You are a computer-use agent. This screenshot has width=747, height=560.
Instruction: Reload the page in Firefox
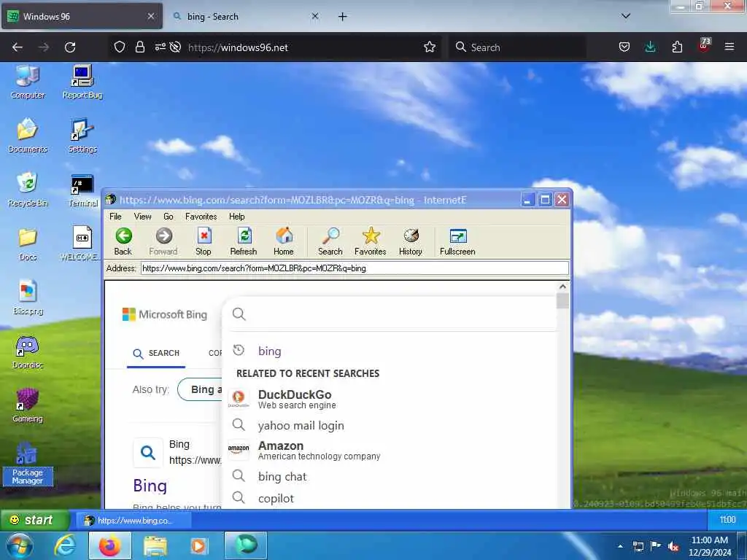click(70, 47)
